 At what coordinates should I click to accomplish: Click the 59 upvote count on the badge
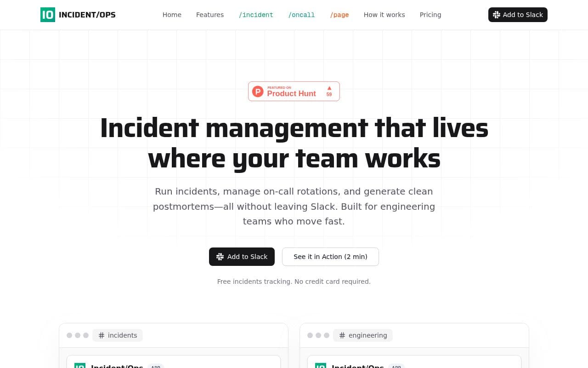pyautogui.click(x=329, y=94)
